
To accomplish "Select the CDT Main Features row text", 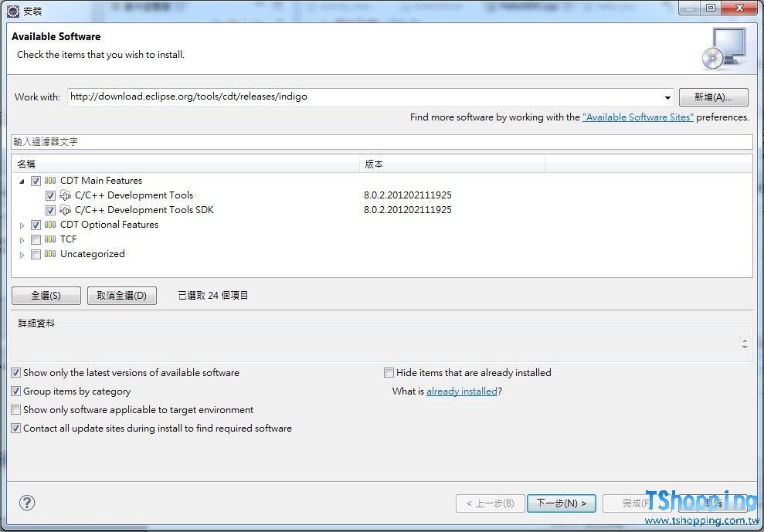I will coord(101,181).
